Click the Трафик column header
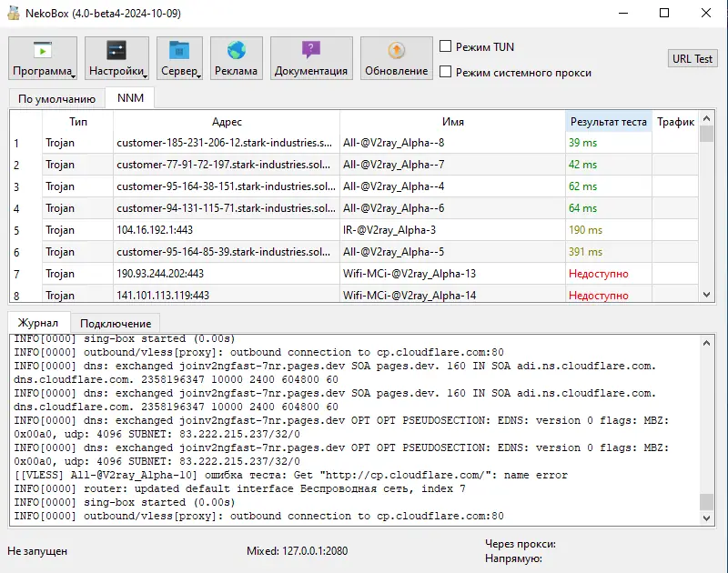This screenshot has width=728, height=573. pyautogui.click(x=675, y=122)
